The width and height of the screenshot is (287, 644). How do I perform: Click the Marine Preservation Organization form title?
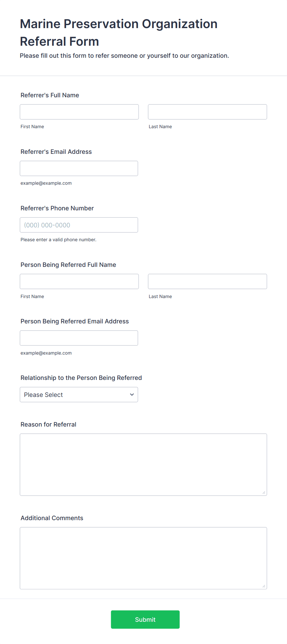coord(119,32)
